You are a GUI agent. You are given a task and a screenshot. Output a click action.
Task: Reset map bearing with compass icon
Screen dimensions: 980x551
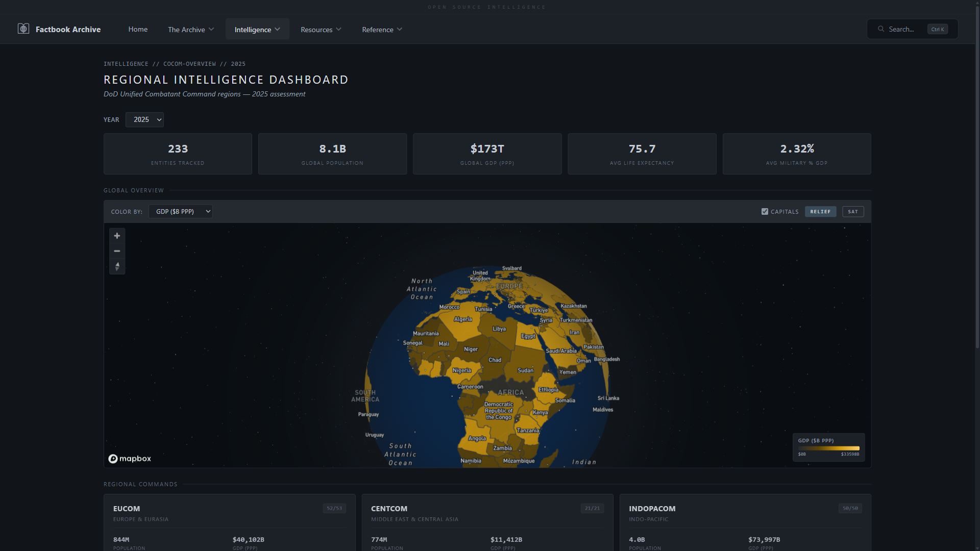coord(117,266)
